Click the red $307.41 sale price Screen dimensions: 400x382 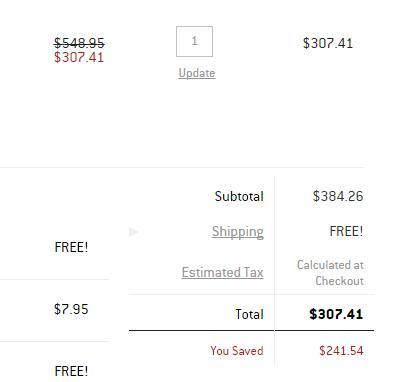79,57
